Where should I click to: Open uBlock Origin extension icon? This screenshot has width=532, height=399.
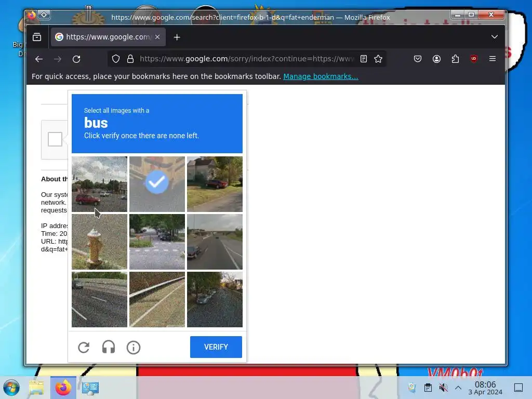(x=474, y=59)
